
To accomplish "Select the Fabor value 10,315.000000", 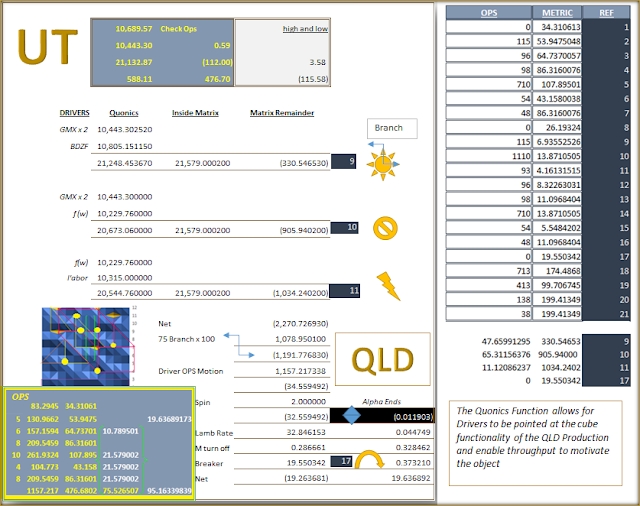I will (x=124, y=278).
